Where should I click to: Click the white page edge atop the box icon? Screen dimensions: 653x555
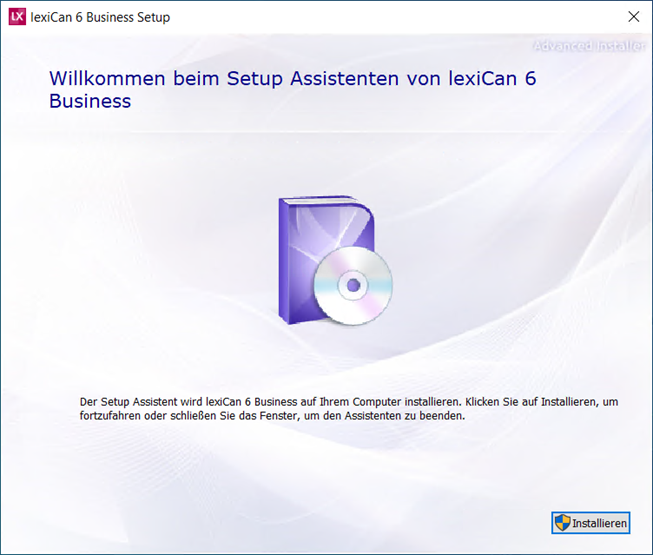tap(317, 200)
